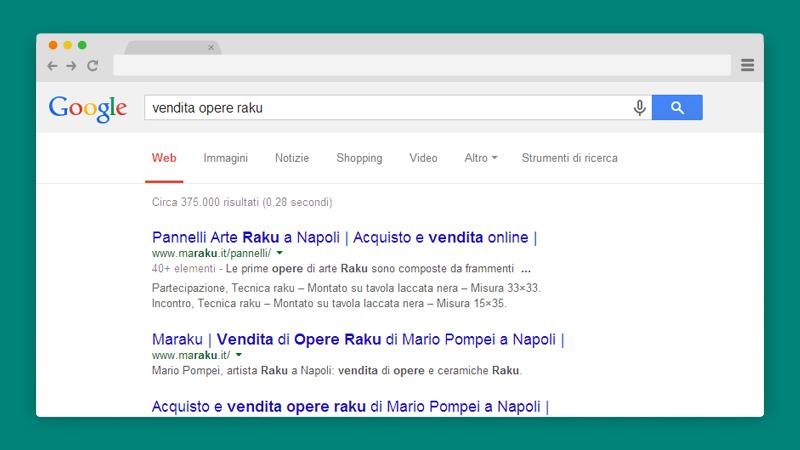Start voice search with the microphone icon
800x450 pixels.
pos(639,108)
